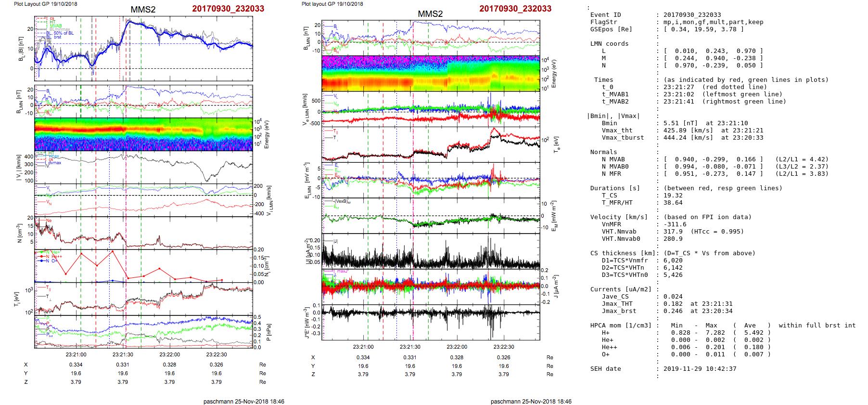Select the 'Vmax_tht' label
868x405 pixels.
(617, 131)
